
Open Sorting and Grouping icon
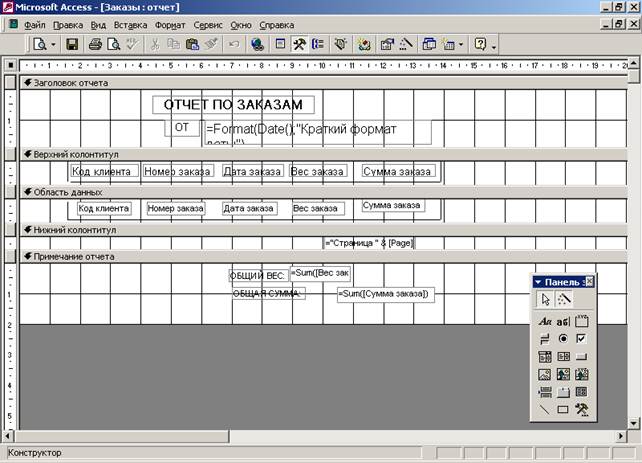point(318,44)
